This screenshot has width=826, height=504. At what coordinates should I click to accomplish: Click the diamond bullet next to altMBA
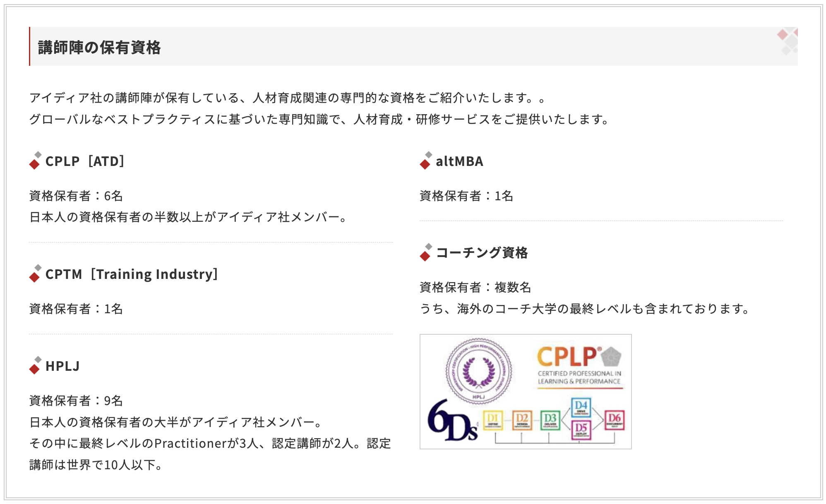(425, 161)
